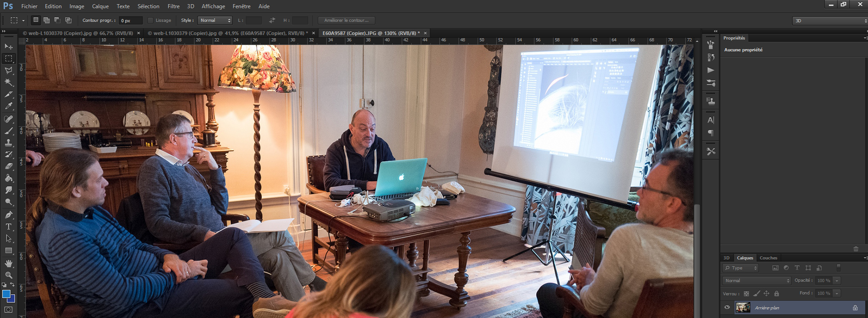The width and height of the screenshot is (868, 318).
Task: Switch the layer filtering on/off toggle
Action: [x=839, y=268]
